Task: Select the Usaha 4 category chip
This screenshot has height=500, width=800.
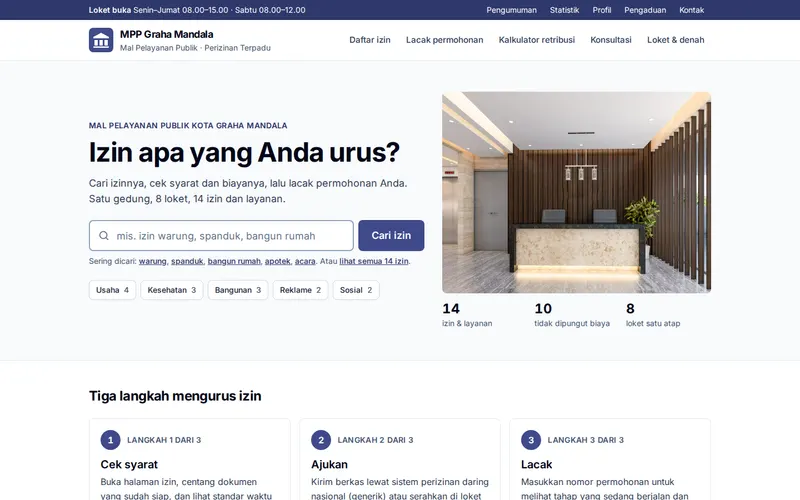Action: pyautogui.click(x=112, y=290)
